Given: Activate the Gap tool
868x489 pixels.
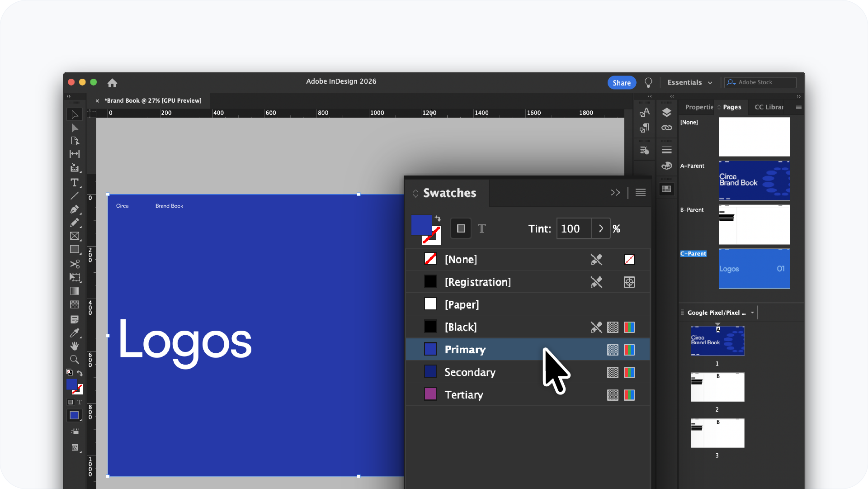Looking at the screenshot, I should click(75, 154).
